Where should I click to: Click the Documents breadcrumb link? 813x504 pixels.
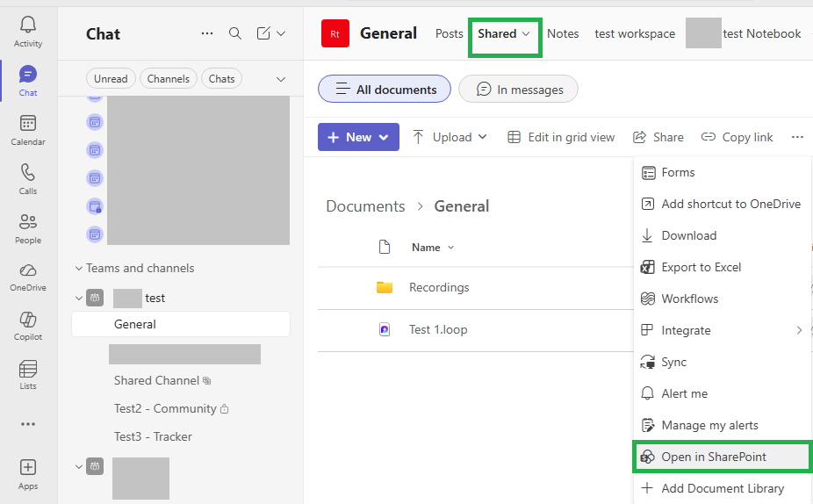[365, 206]
